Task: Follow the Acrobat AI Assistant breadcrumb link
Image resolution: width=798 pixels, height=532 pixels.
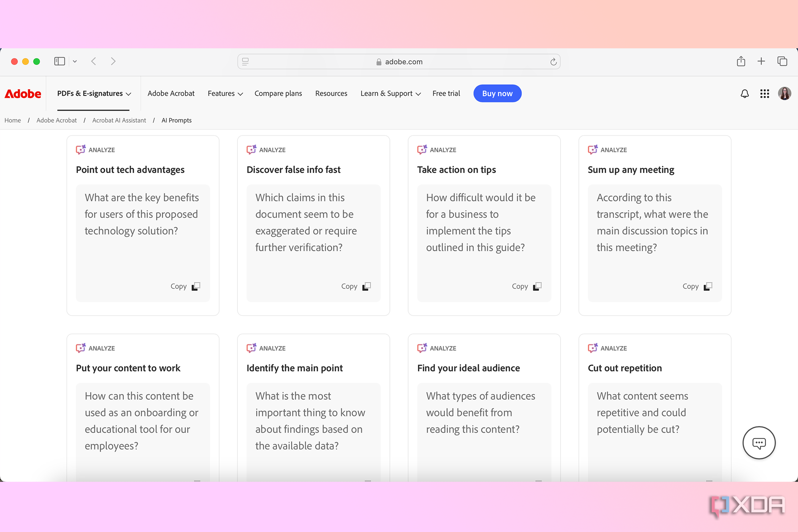Action: pos(119,120)
